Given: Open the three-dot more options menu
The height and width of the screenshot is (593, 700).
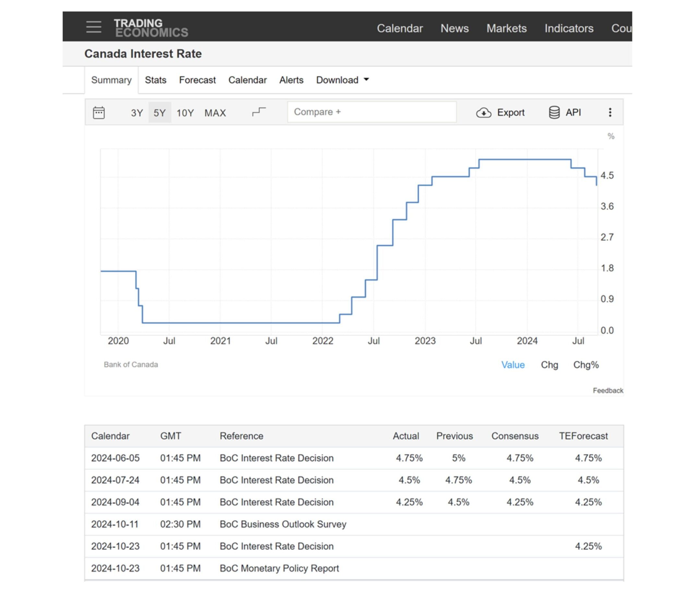Looking at the screenshot, I should coord(610,113).
